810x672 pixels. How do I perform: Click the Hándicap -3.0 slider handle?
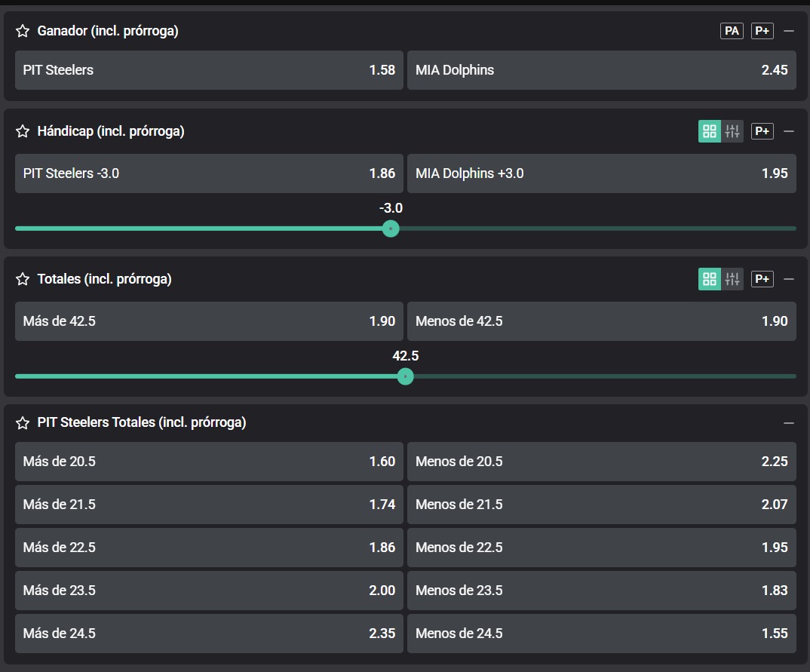pos(391,229)
